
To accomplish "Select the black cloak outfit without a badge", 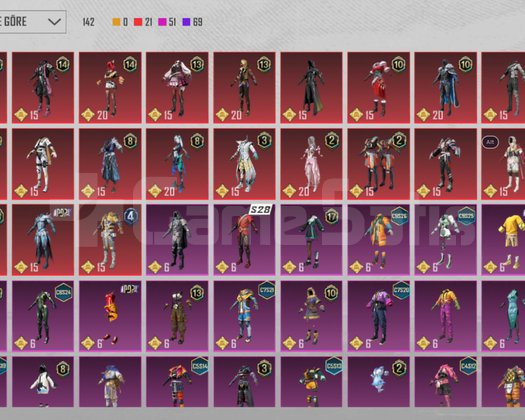I will tap(311, 88).
